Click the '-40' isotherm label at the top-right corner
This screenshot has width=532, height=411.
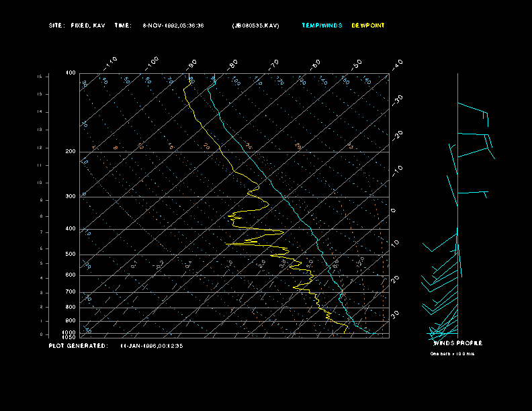click(x=398, y=64)
